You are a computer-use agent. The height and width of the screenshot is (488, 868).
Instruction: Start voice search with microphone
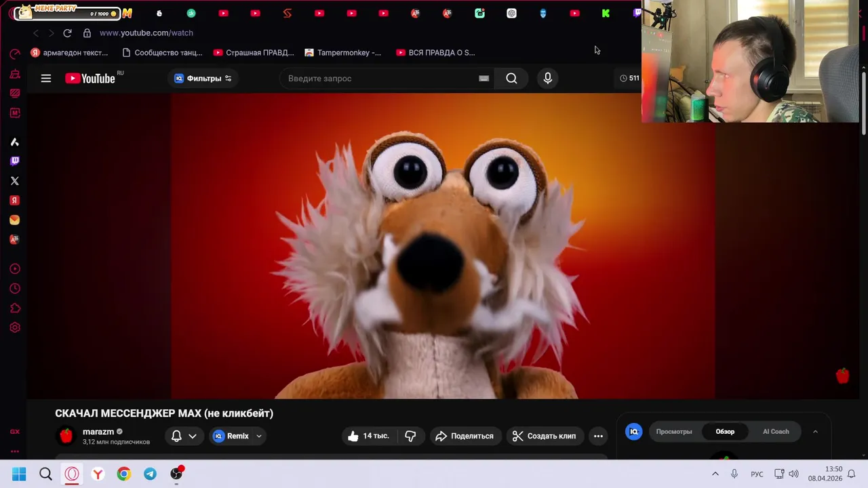tap(548, 79)
